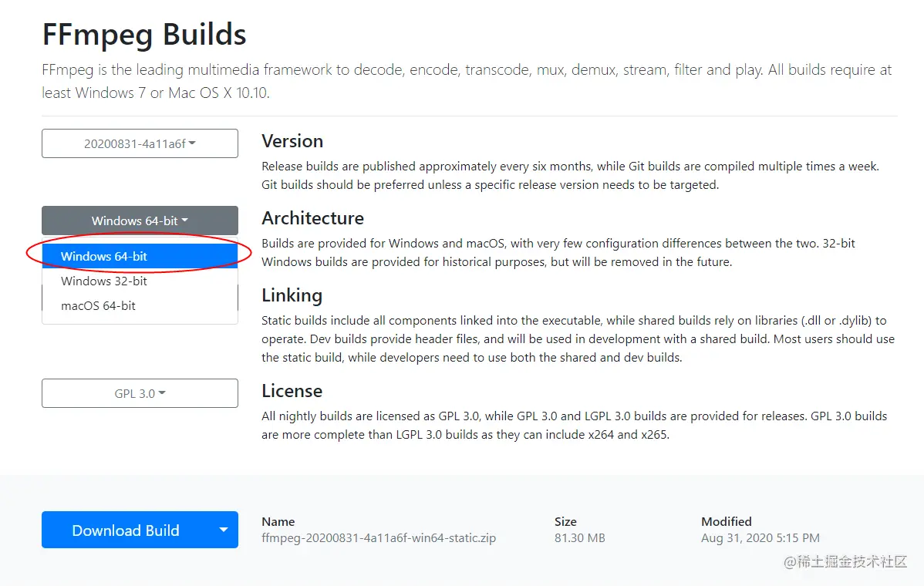The width and height of the screenshot is (924, 586).
Task: Collapse the Windows 64-bit architecture dropdown button
Action: pos(140,221)
